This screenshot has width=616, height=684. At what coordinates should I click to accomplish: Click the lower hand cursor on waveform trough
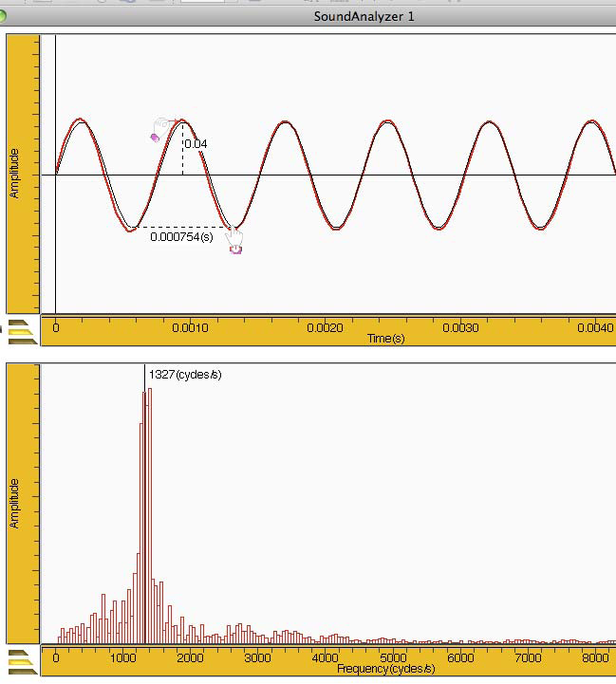pyautogui.click(x=234, y=240)
